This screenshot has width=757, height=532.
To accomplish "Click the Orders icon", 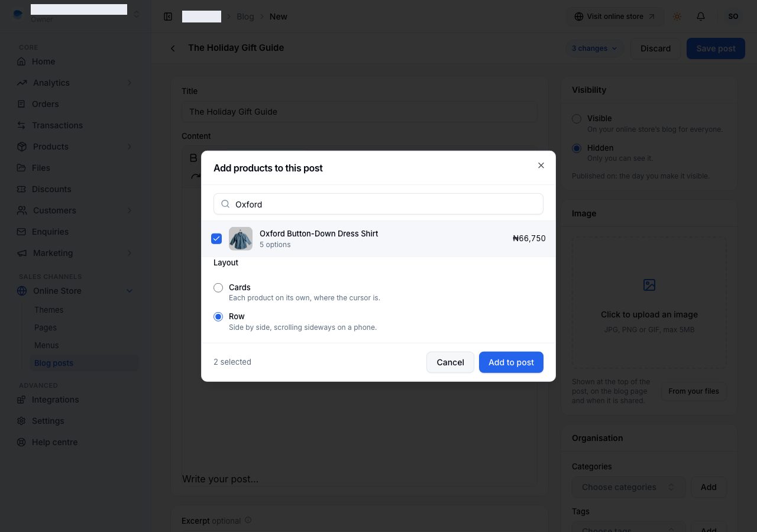I will [22, 104].
